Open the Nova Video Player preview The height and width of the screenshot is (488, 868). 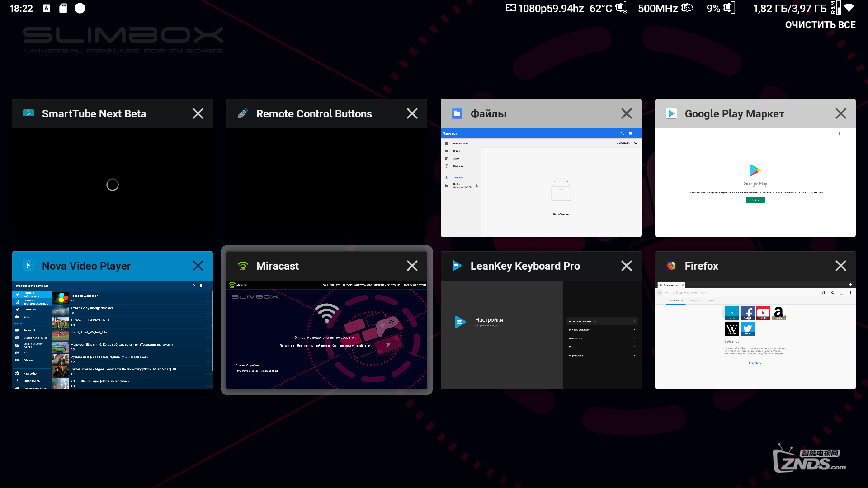click(x=113, y=335)
